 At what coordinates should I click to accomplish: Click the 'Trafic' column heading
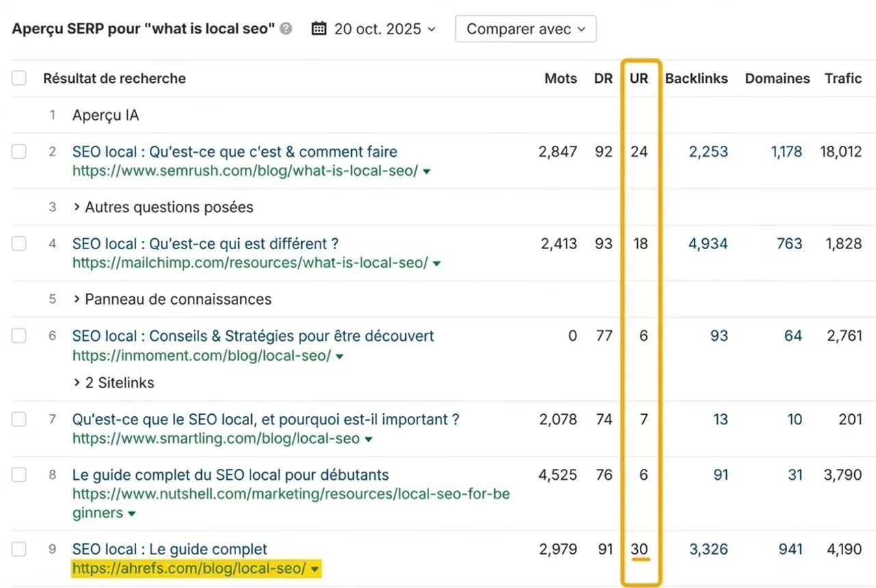842,78
